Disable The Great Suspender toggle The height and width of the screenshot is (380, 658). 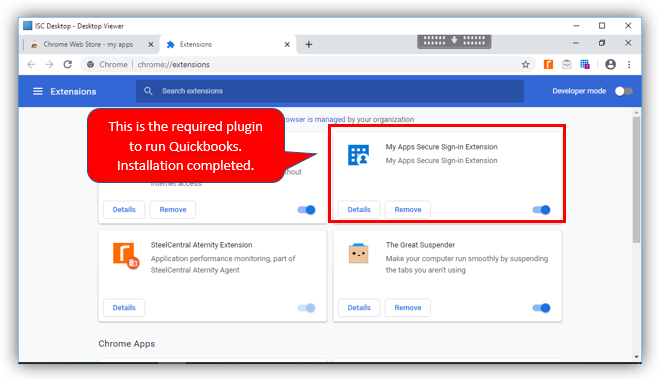[541, 308]
